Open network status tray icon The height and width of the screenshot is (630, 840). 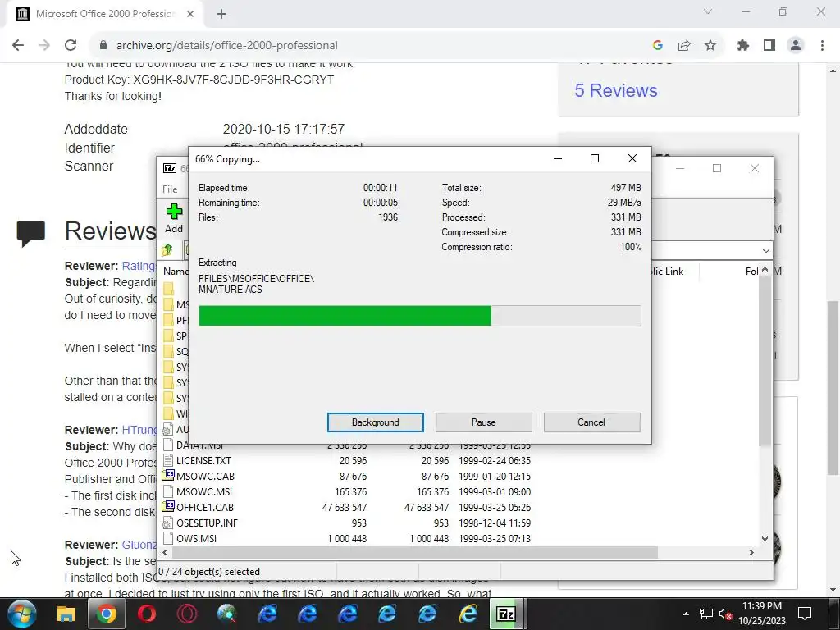click(x=706, y=614)
